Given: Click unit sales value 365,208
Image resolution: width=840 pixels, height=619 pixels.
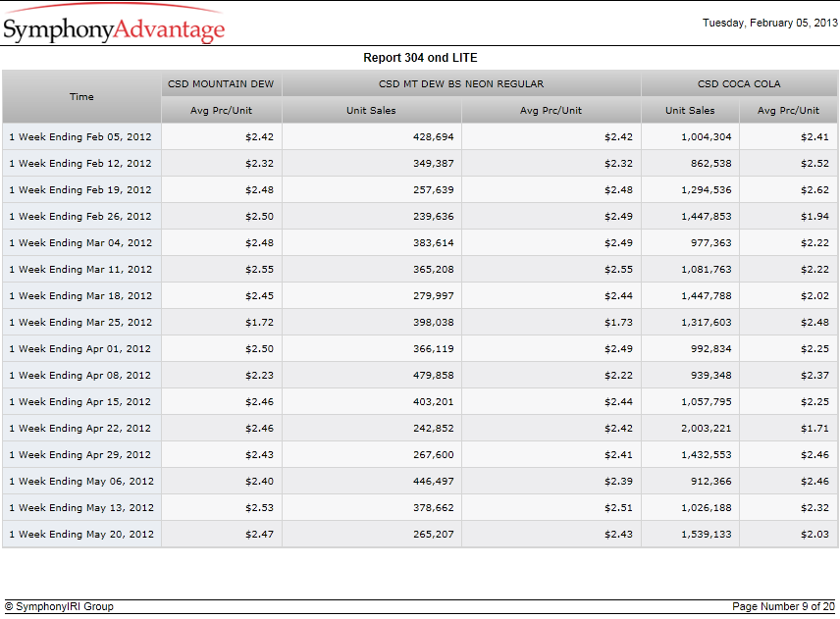Looking at the screenshot, I should point(434,270).
